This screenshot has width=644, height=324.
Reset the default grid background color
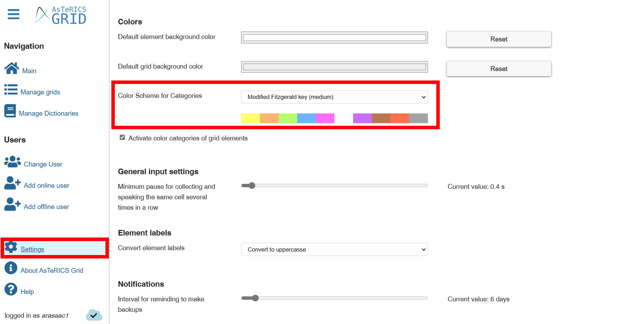[499, 69]
